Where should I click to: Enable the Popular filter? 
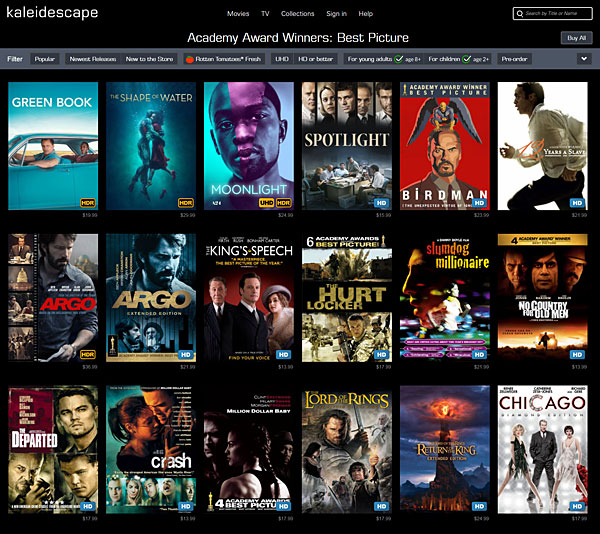click(x=45, y=59)
